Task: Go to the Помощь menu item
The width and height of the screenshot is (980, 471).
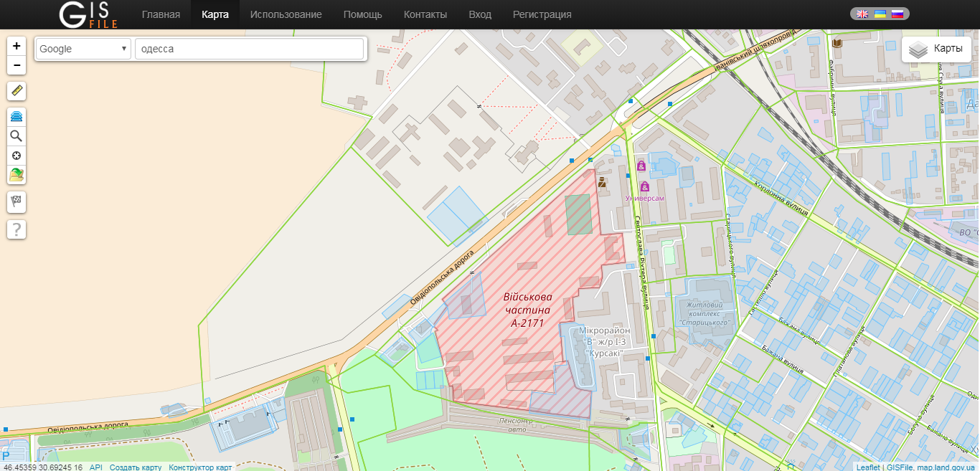Action: 362,14
